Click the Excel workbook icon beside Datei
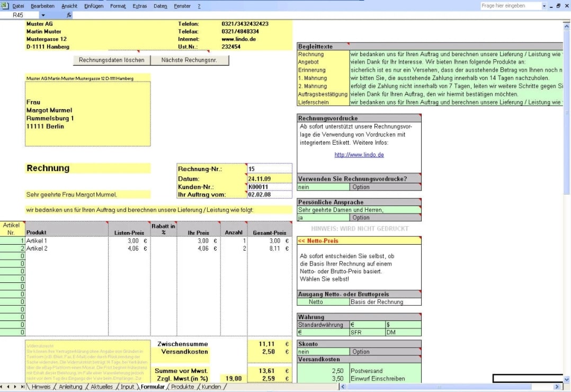The image size is (571, 392). (x=4, y=5)
